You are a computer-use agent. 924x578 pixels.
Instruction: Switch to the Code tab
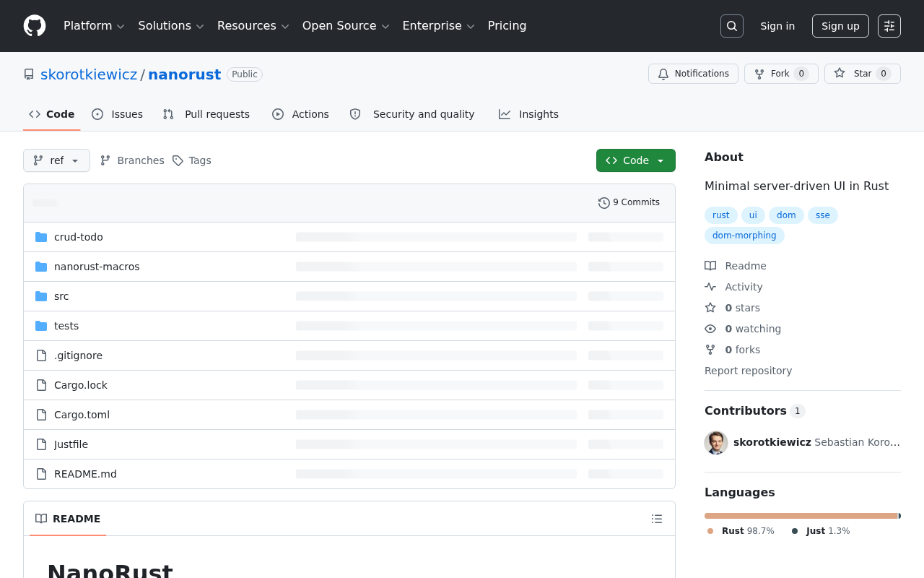coord(52,114)
